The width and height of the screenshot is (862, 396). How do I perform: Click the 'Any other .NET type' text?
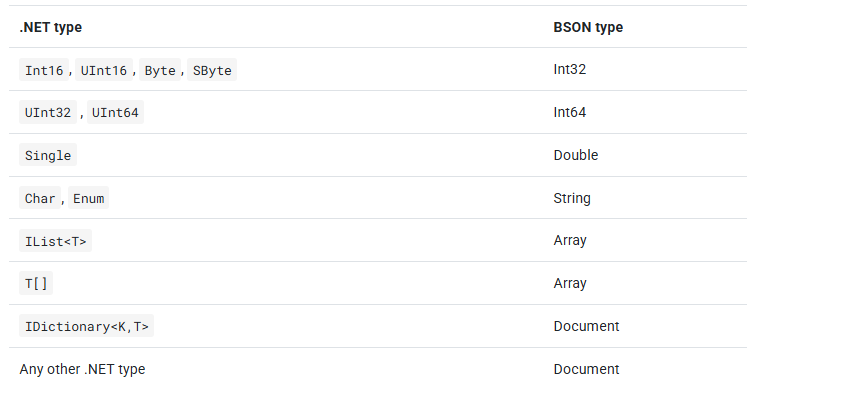click(82, 369)
